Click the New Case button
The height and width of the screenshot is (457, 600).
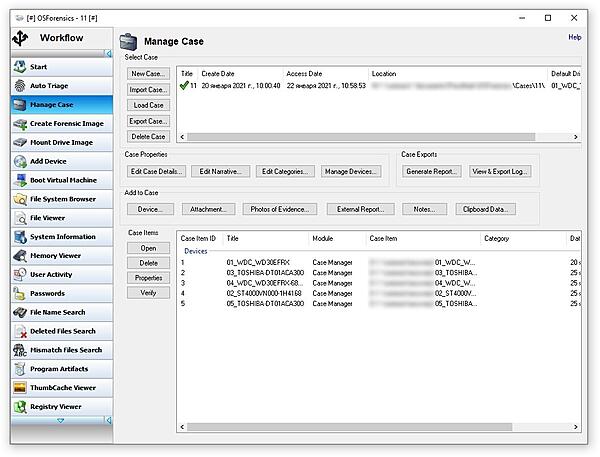tap(148, 73)
